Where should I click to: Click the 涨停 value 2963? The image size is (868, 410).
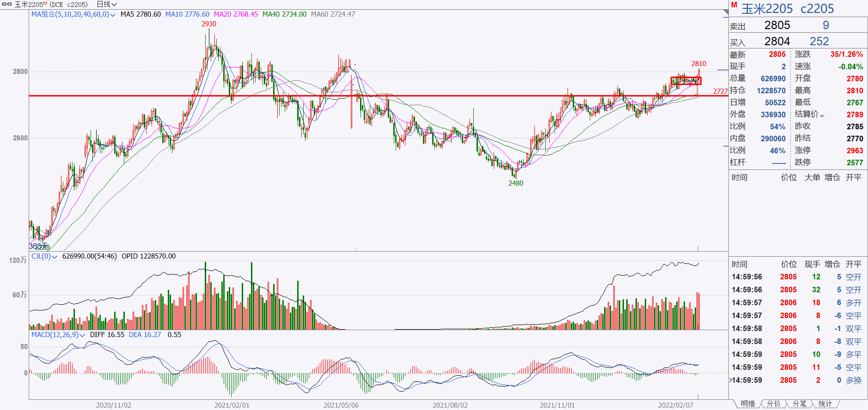(x=855, y=151)
